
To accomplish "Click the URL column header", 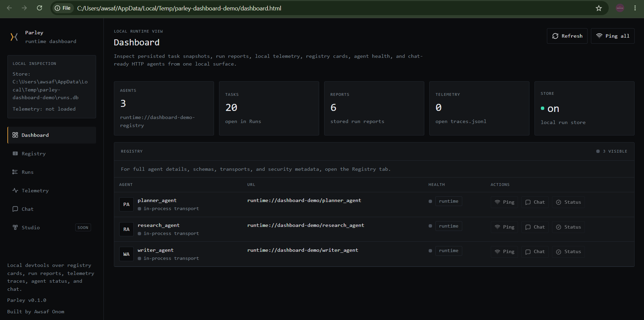I will pos(251,185).
